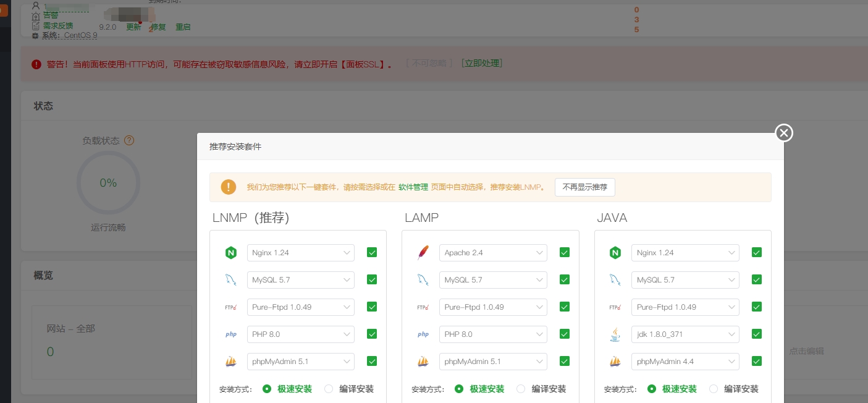Click 不可忽略 in the SSL warning bar

[x=429, y=63]
